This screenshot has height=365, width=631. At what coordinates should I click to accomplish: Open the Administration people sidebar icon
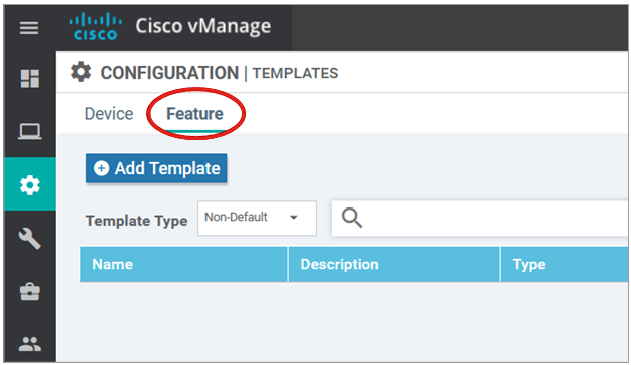click(30, 344)
